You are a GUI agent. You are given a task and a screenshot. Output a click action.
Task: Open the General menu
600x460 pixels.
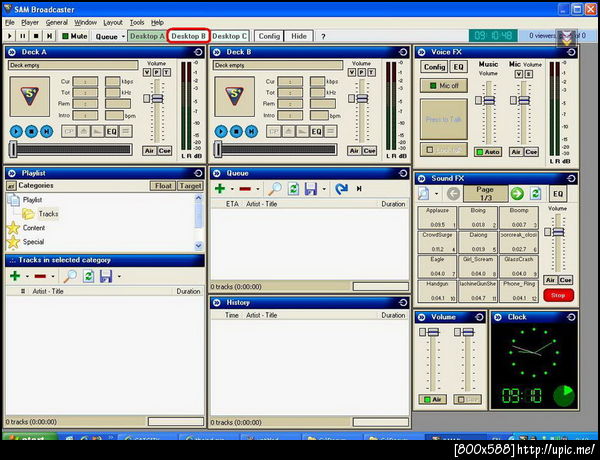click(57, 23)
